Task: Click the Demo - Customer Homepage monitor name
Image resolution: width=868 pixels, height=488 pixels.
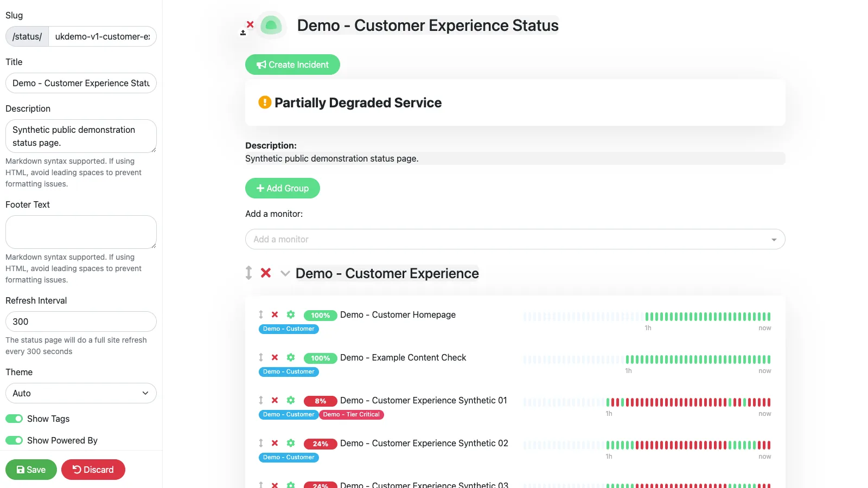Action: click(x=398, y=314)
